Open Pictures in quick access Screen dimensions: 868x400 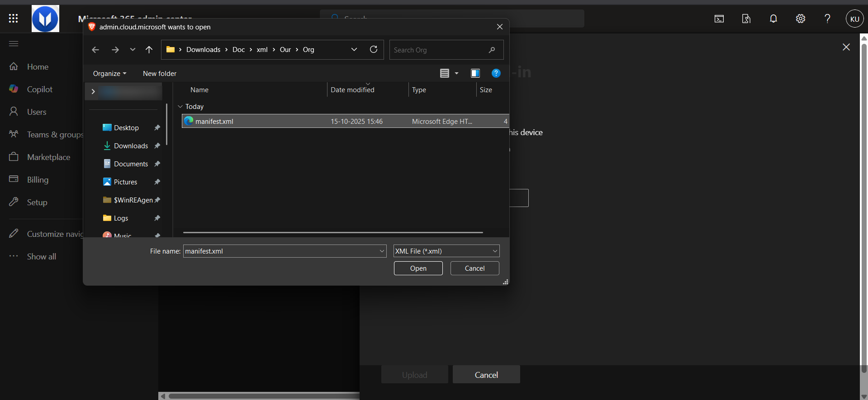coord(125,182)
